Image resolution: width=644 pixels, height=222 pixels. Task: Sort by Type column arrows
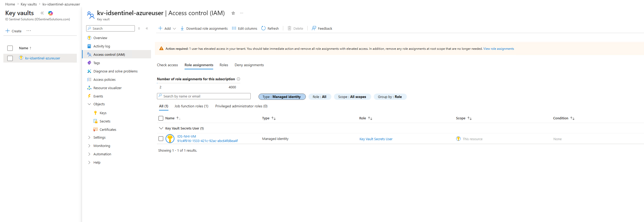coord(274,118)
